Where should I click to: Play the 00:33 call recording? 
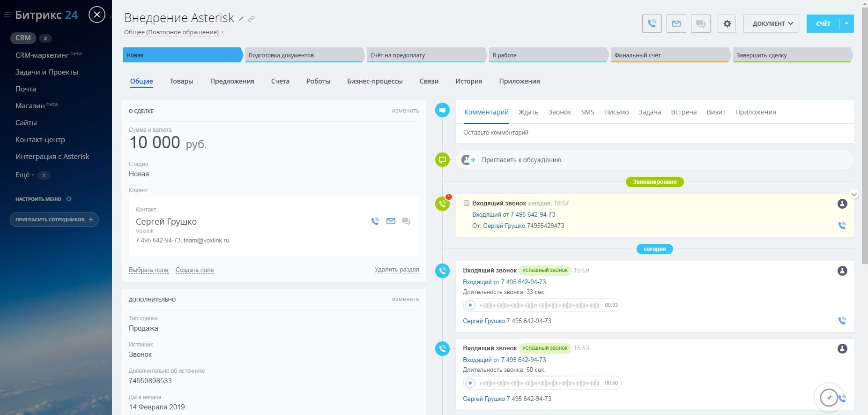470,305
